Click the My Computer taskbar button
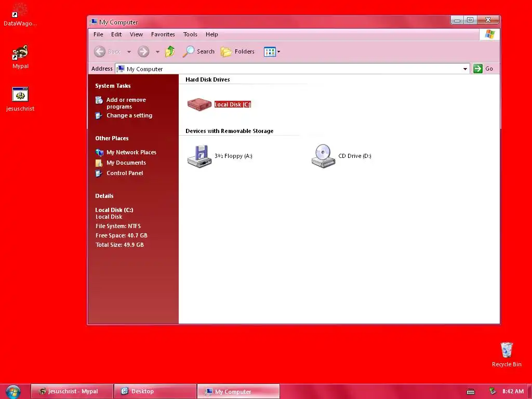The image size is (532, 399). 238,391
